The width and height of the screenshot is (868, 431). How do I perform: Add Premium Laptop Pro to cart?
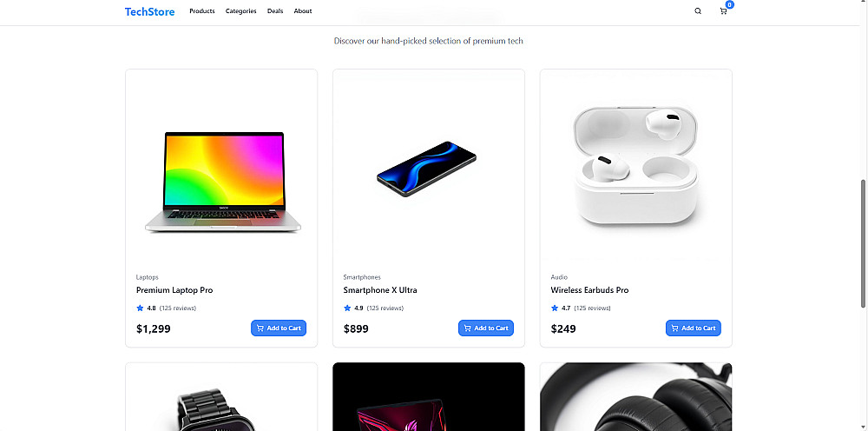[279, 328]
